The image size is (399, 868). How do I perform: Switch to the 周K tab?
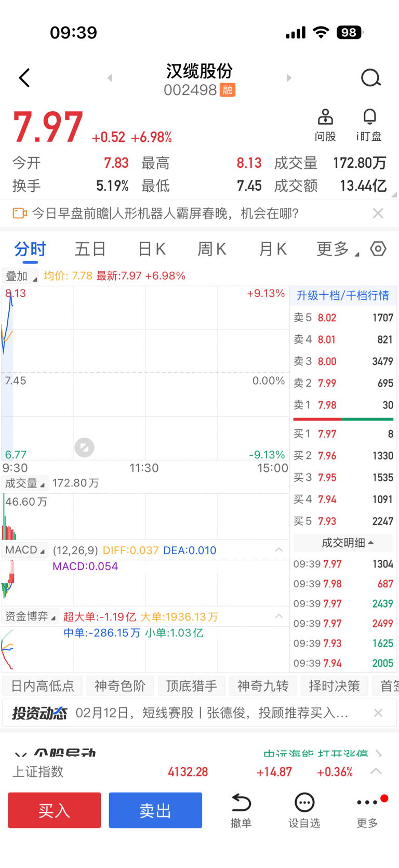[x=212, y=249]
